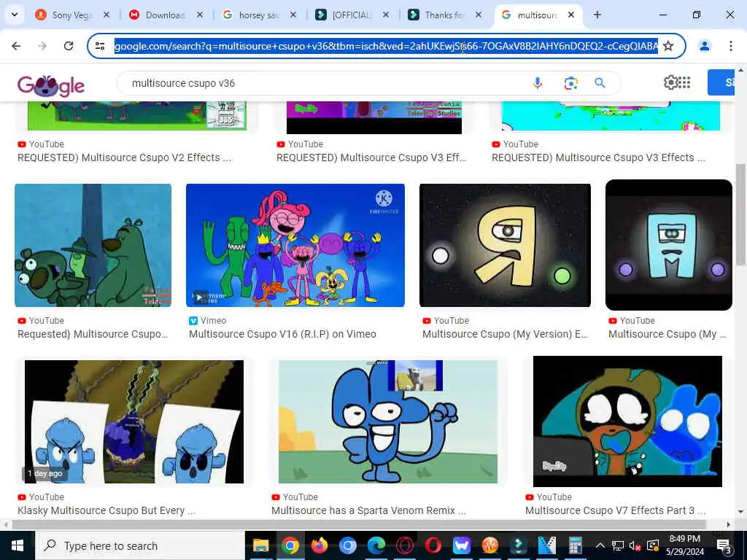Launch Opera from the taskbar

pos(433,545)
